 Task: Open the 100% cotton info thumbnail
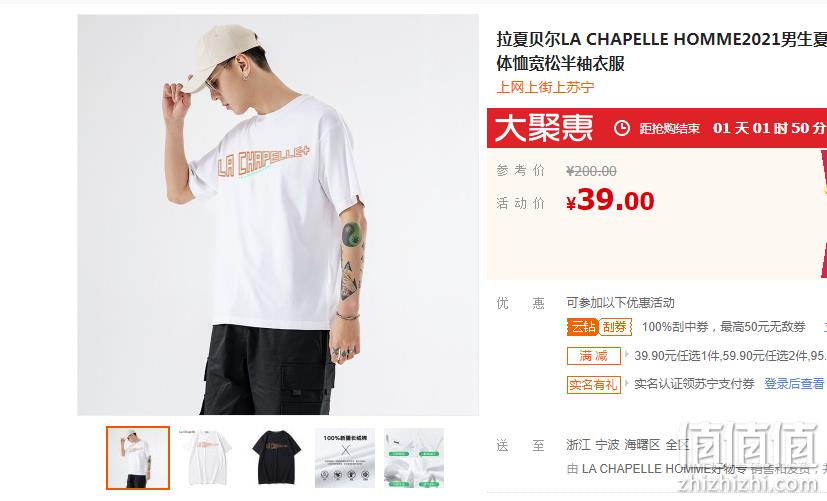click(345, 458)
